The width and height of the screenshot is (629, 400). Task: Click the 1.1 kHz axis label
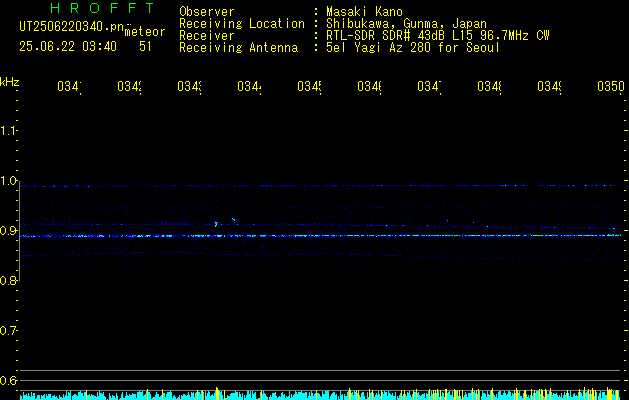8,130
